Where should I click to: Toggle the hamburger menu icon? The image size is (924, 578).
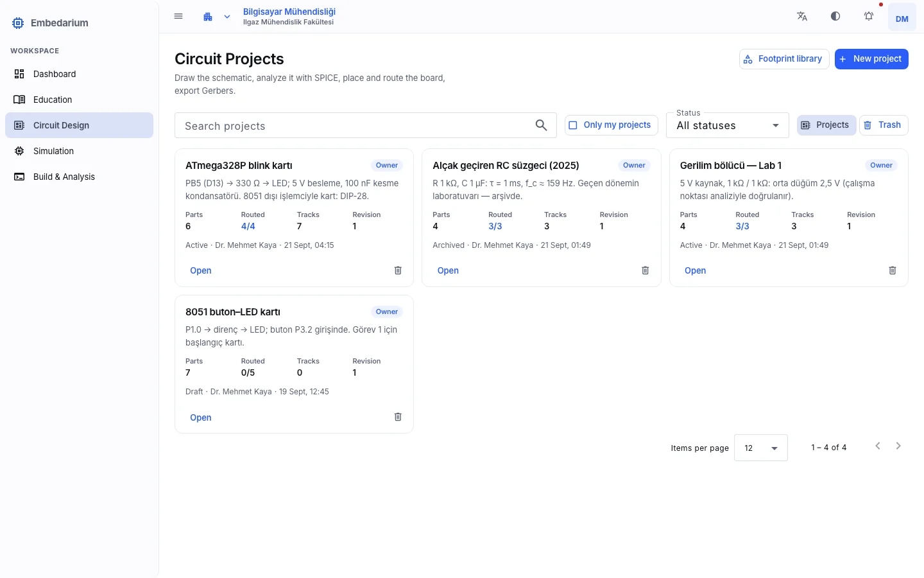click(x=178, y=17)
